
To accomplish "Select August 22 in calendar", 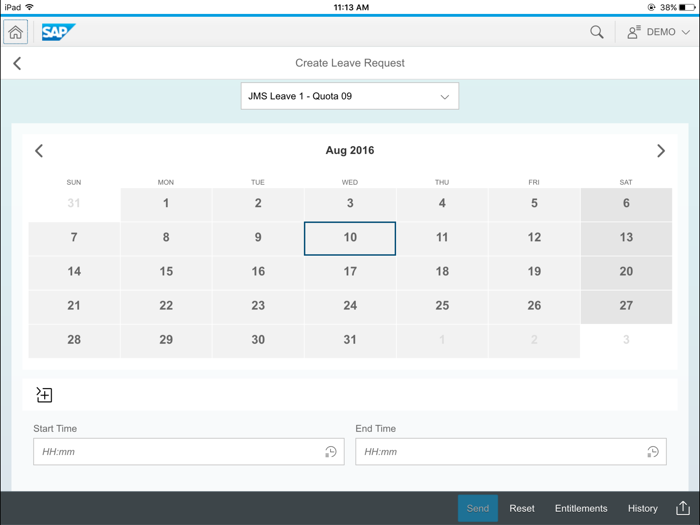I will pos(166,306).
